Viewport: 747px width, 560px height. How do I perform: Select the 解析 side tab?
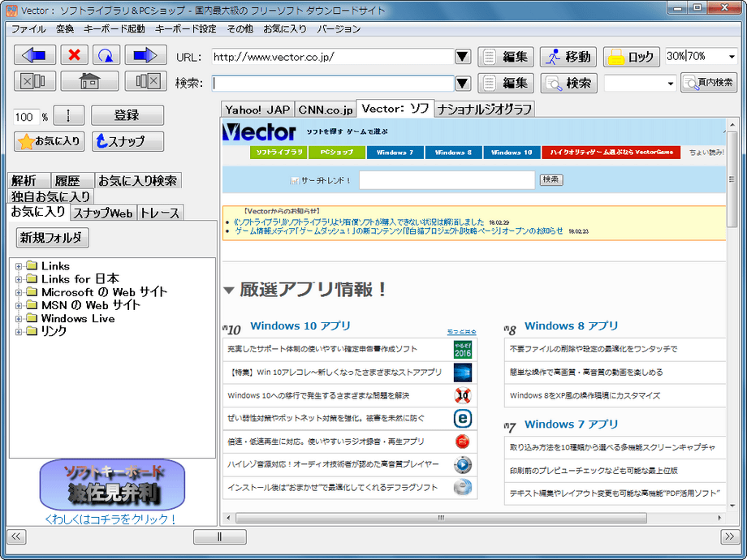pyautogui.click(x=29, y=181)
